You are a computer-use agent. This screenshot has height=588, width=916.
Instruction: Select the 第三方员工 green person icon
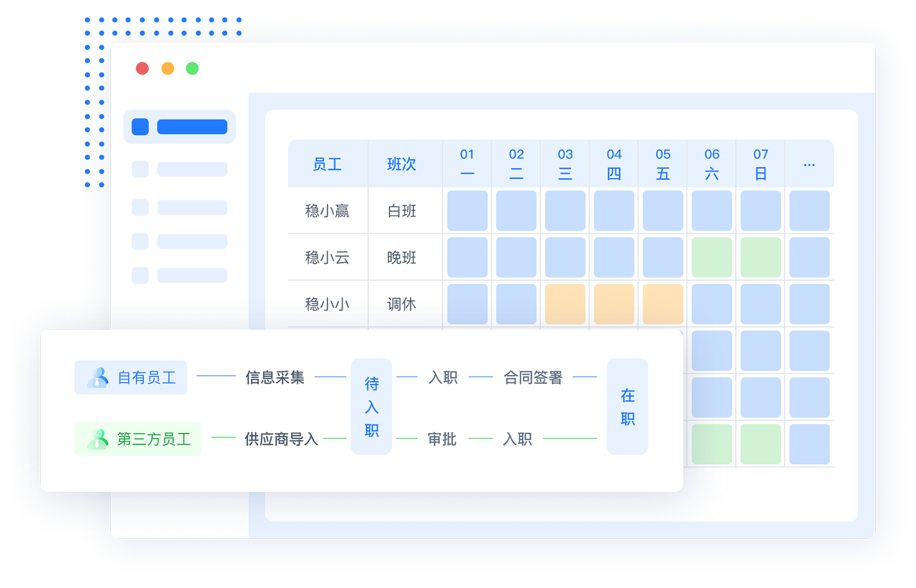pyautogui.click(x=98, y=439)
